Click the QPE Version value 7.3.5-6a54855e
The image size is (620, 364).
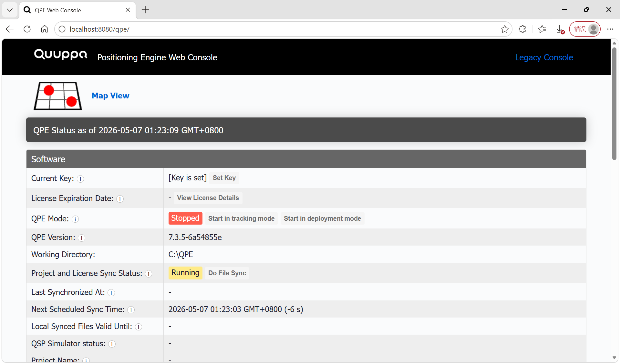click(x=195, y=237)
